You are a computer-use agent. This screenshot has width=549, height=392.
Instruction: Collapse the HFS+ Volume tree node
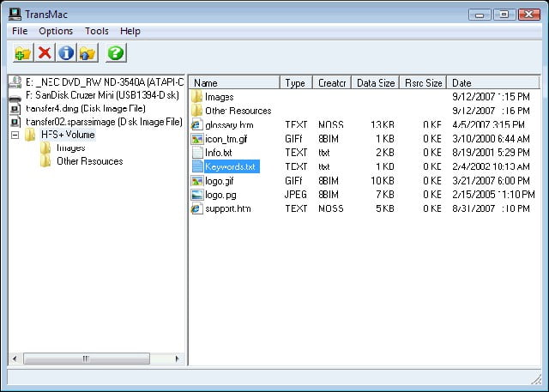[x=15, y=136]
